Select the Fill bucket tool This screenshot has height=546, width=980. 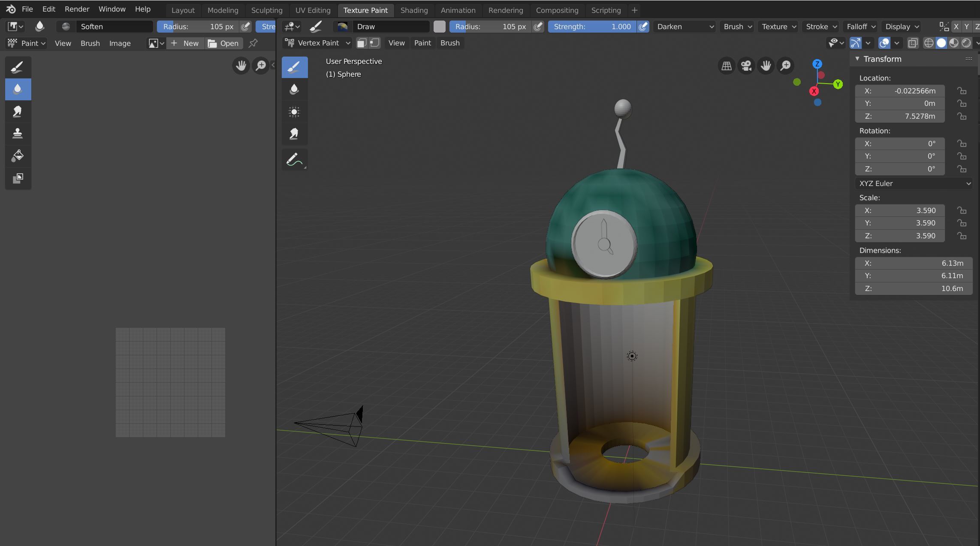point(18,156)
